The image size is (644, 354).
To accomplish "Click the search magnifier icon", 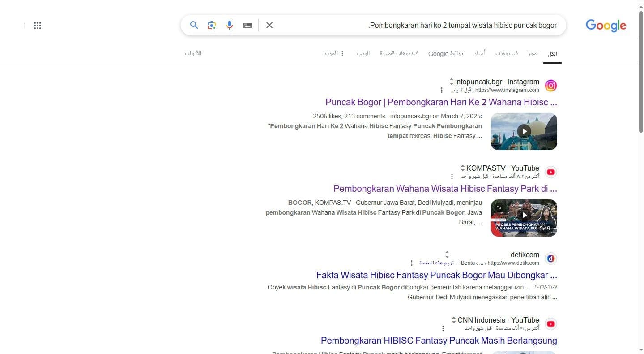I will 194,25.
